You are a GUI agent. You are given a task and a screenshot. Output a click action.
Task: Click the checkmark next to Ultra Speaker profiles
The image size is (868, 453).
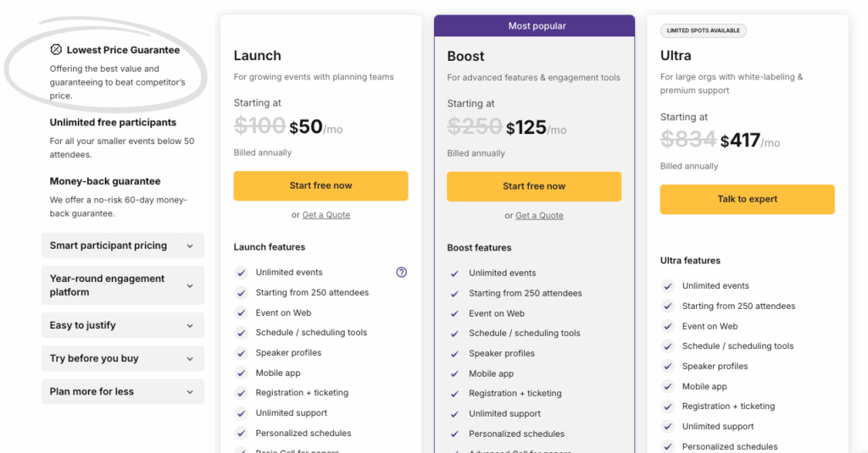(668, 366)
